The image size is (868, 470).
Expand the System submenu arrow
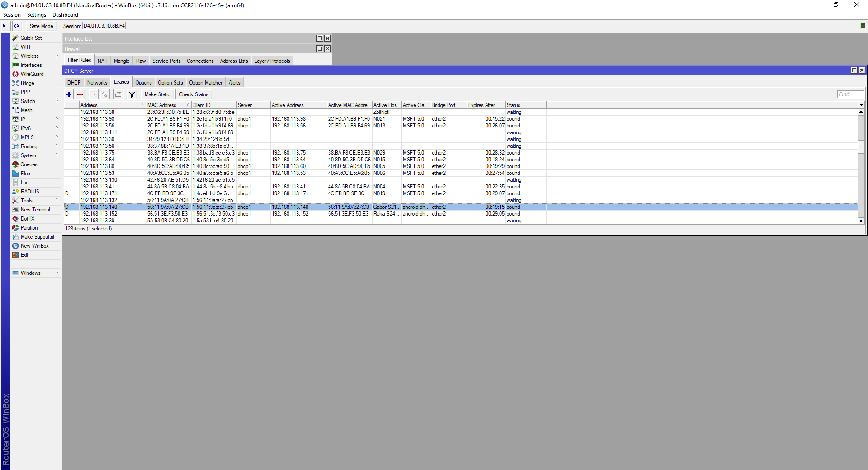click(57, 155)
